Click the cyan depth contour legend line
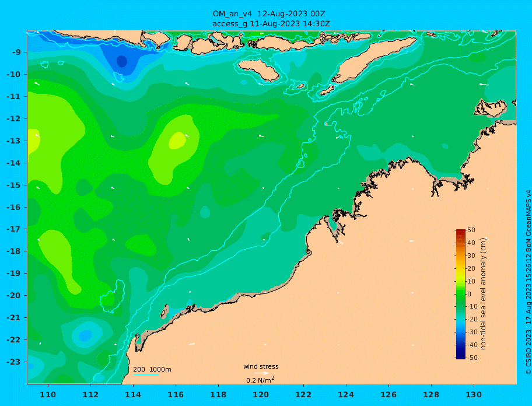The width and height of the screenshot is (532, 406). point(146,375)
